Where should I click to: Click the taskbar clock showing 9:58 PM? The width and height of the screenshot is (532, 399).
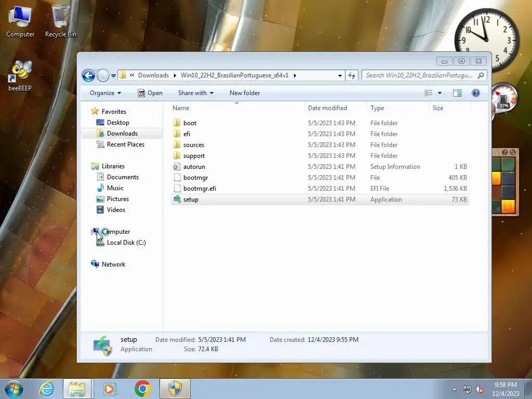pos(506,389)
